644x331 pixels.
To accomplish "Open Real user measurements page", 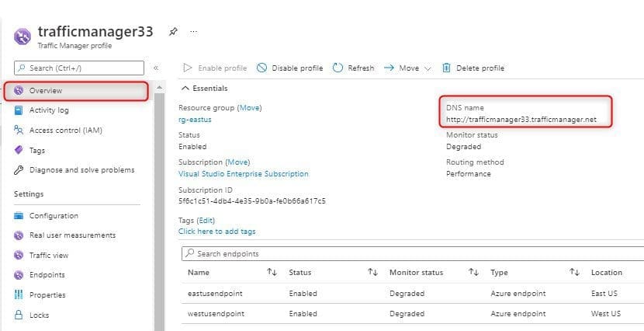I will 73,235.
